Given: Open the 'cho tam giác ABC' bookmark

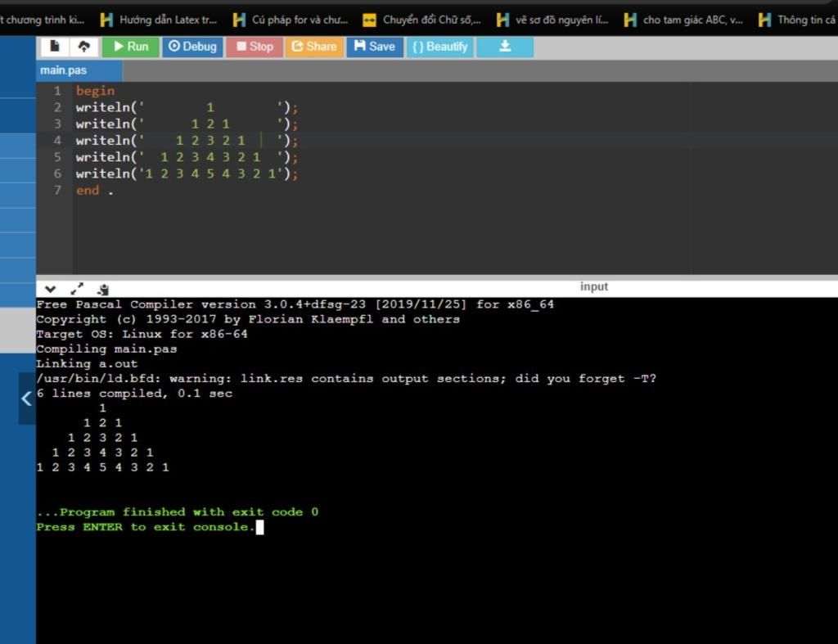Looking at the screenshot, I should (x=683, y=20).
